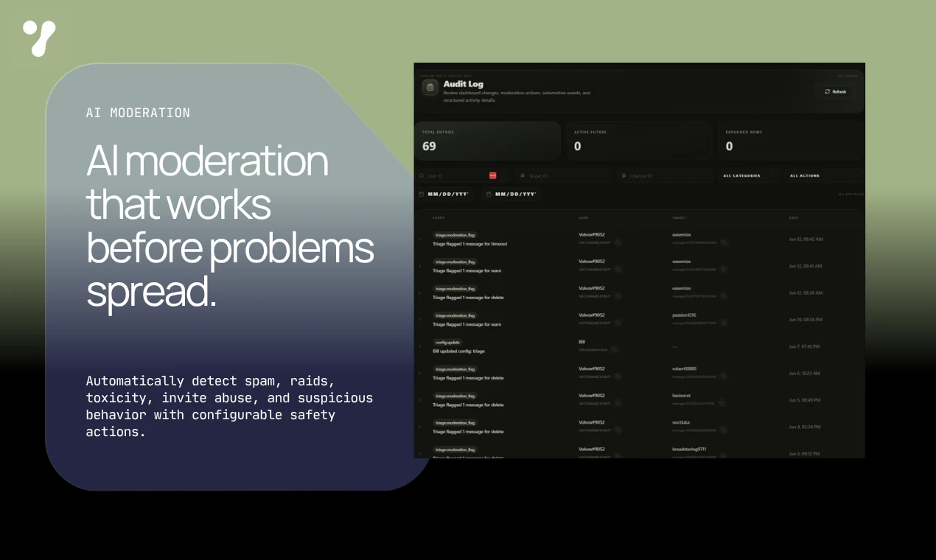Expand the Jun 12, 08:42 AM timeout row
936x560 pixels.
coord(420,239)
